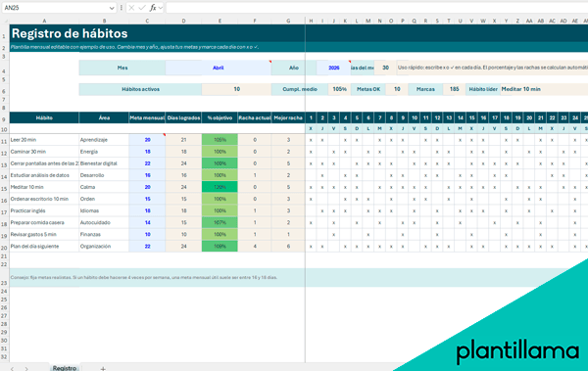Select column A header
This screenshot has height=371, width=588.
coord(44,21)
